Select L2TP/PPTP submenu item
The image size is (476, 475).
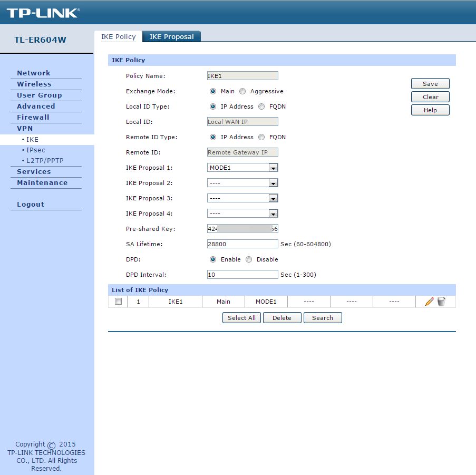(45, 161)
